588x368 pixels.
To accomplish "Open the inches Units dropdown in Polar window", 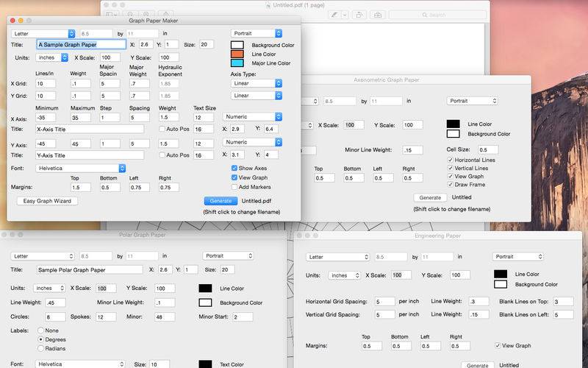I will (49, 288).
